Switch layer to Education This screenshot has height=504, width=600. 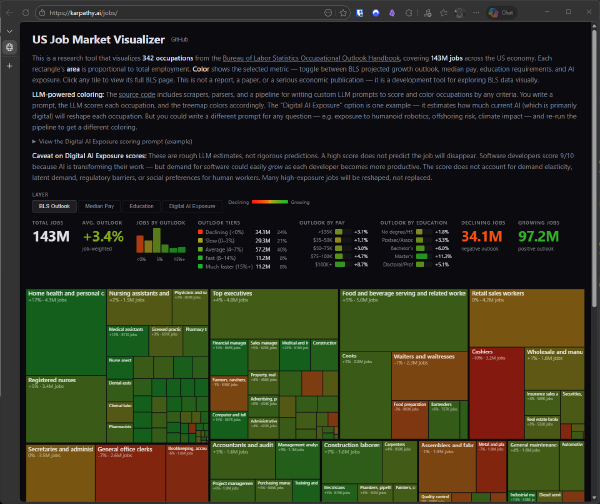(139, 205)
